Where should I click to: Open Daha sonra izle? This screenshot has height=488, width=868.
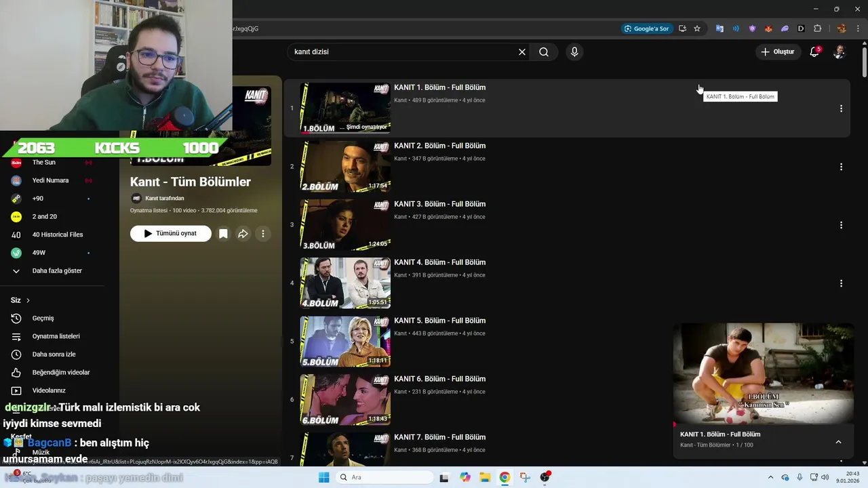(52, 354)
